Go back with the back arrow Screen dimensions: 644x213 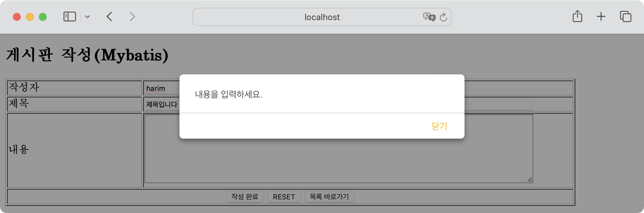click(109, 17)
